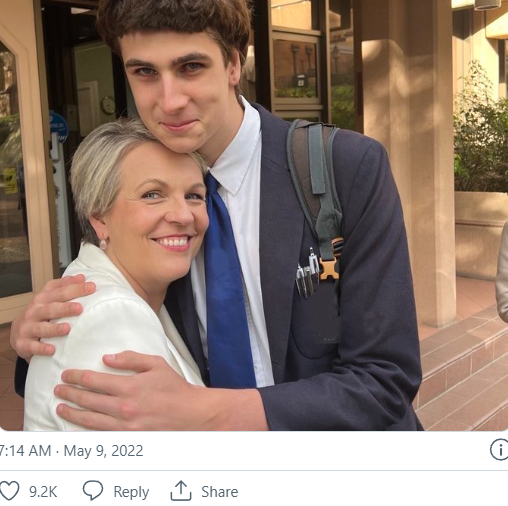Click the blue tie in the photo
The image size is (508, 506).
coord(228,283)
